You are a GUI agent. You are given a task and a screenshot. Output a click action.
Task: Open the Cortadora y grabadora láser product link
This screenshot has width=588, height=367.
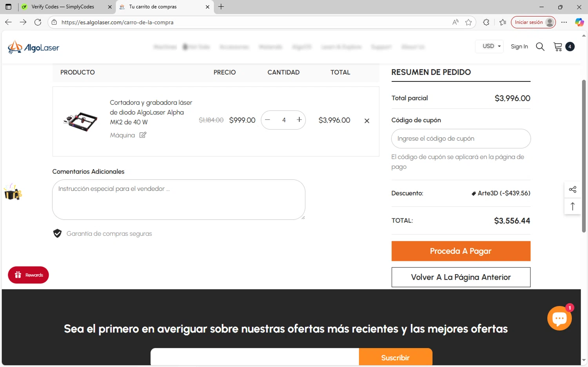(x=151, y=112)
